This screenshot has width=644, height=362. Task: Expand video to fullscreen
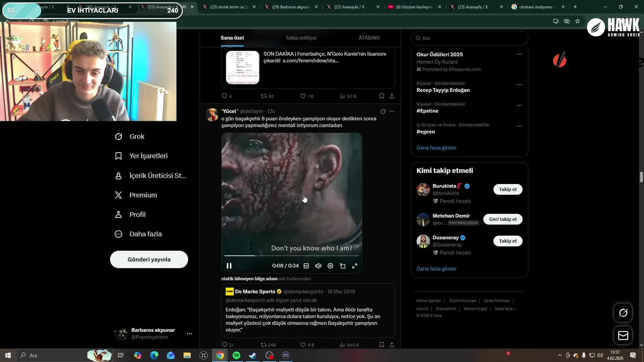(355, 266)
